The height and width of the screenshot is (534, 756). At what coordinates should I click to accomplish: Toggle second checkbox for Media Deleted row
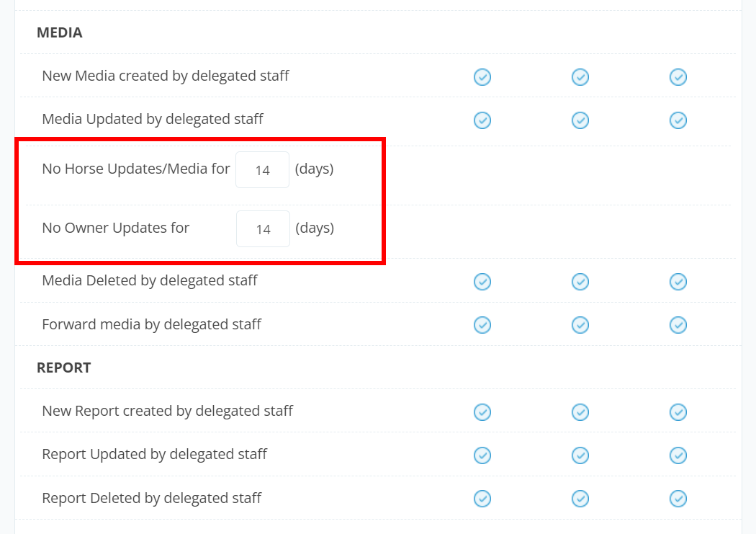point(580,281)
